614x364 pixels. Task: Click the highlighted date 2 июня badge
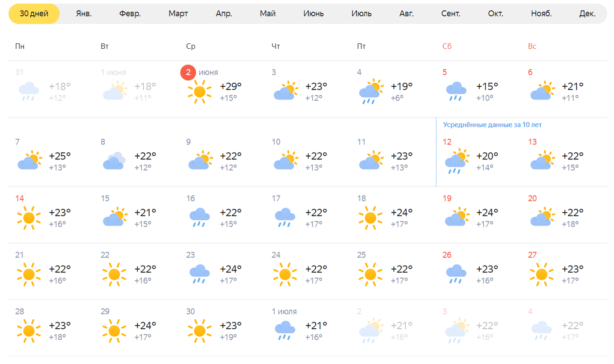click(x=188, y=72)
